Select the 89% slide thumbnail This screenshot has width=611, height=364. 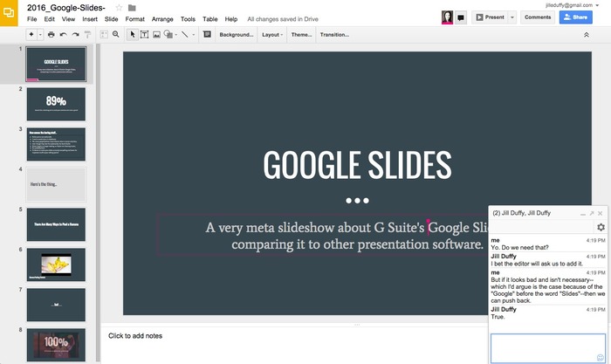tap(56, 104)
